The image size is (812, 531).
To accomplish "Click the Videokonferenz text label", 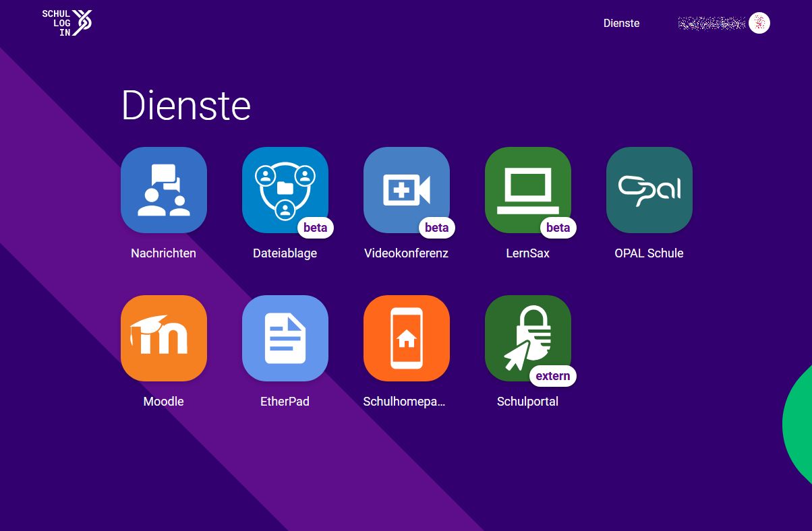I will (406, 253).
